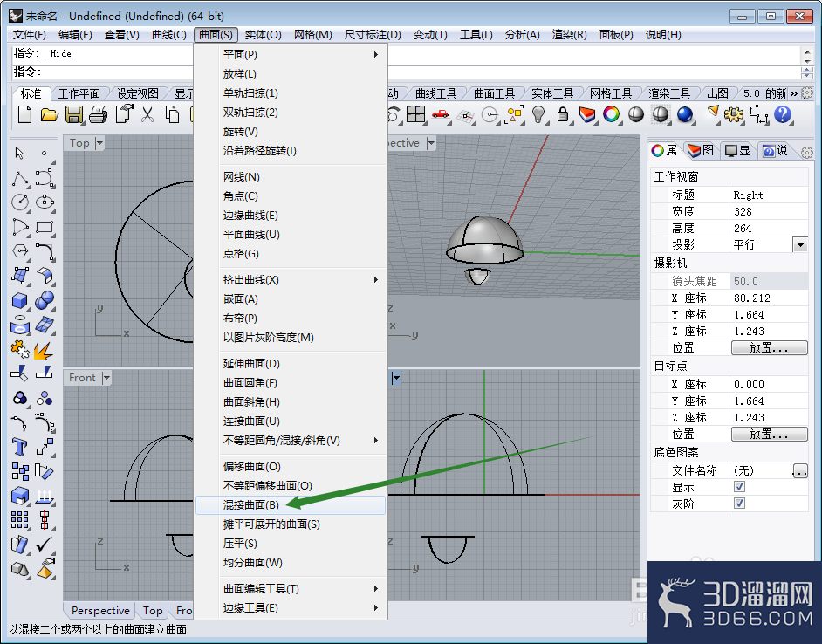Click the checkmark icon in left toolbar

[x=45, y=544]
